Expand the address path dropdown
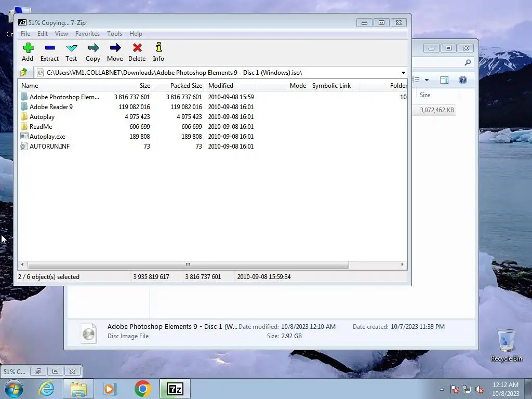 tap(403, 73)
